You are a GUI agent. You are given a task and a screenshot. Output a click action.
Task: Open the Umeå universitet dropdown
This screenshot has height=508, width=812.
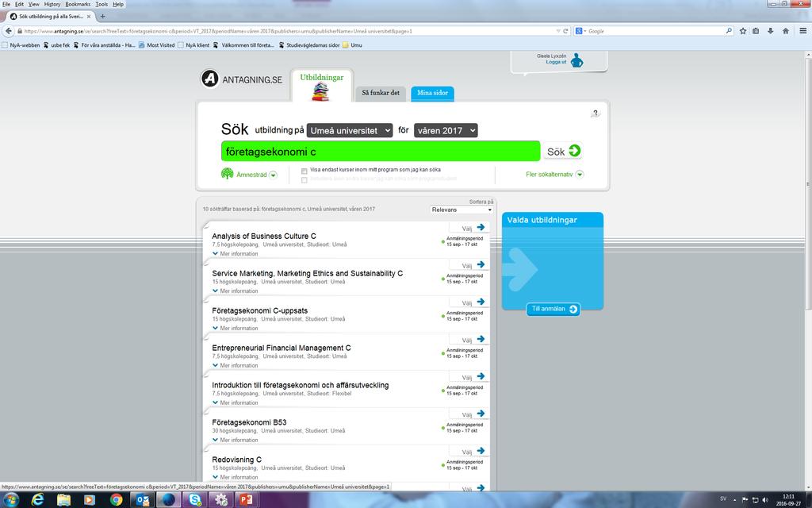coord(350,131)
